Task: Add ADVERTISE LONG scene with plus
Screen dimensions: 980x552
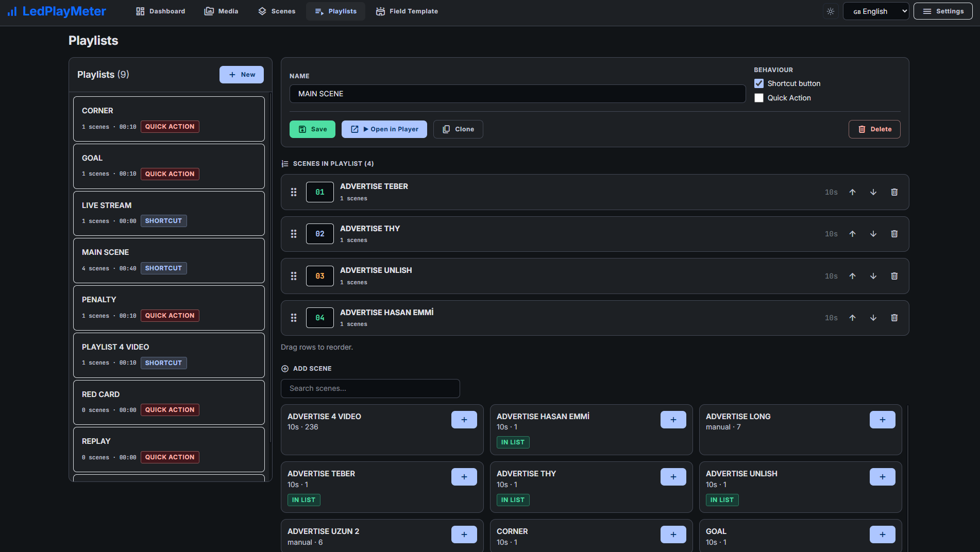Action: point(883,420)
